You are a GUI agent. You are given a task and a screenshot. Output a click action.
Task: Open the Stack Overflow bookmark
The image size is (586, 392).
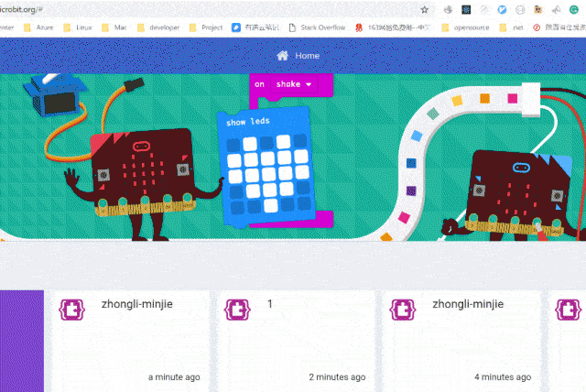coord(317,27)
